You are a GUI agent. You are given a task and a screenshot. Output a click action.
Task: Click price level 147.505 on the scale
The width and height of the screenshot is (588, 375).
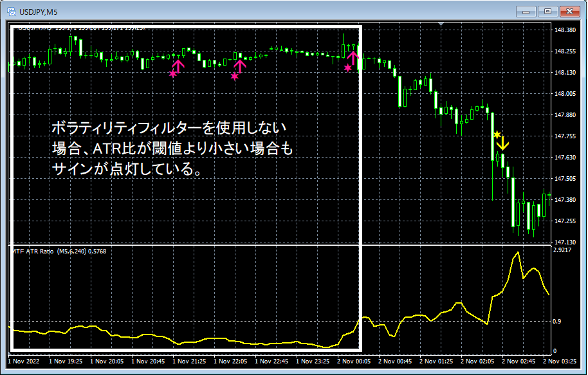click(565, 179)
